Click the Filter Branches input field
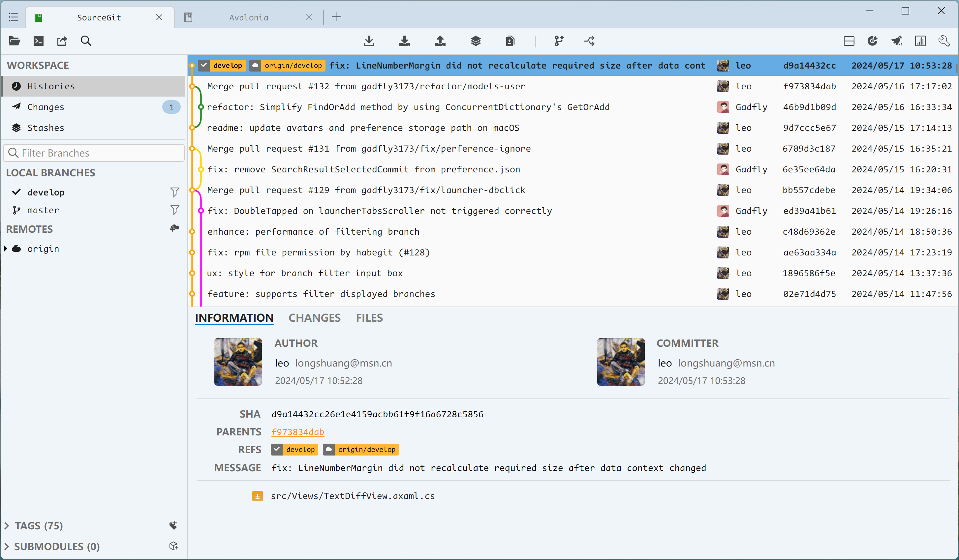Image resolution: width=959 pixels, height=560 pixels. (99, 153)
